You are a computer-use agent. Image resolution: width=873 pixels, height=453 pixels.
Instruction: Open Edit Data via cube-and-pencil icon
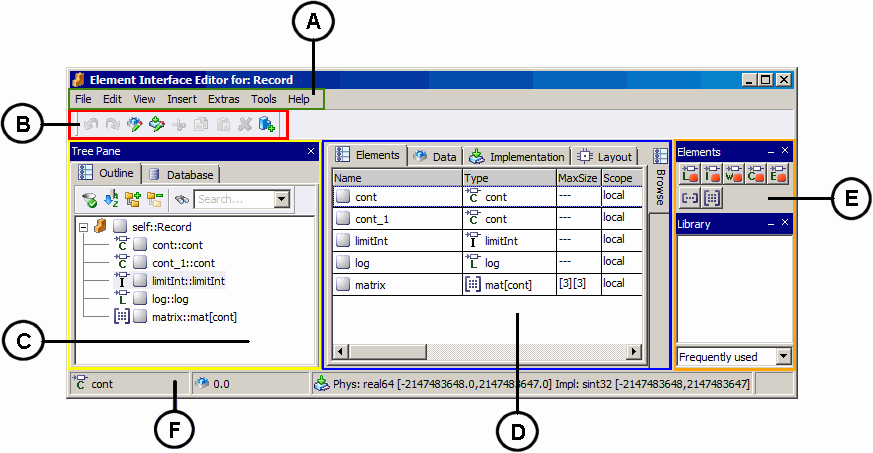135,124
